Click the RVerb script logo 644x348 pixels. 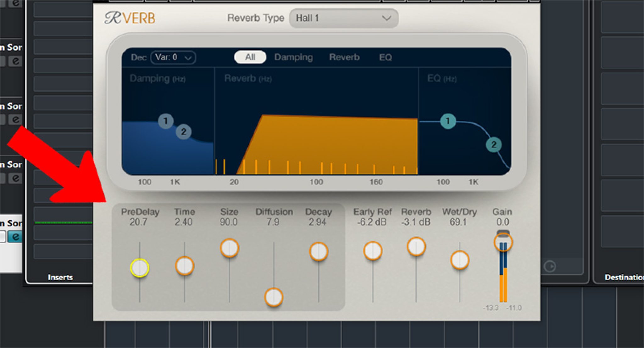[x=129, y=18]
